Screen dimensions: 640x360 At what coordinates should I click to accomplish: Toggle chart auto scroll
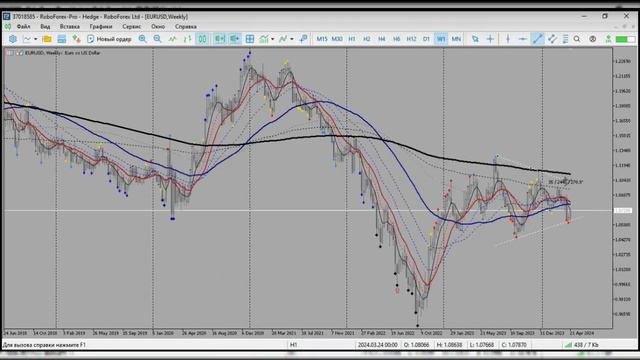[220, 39]
